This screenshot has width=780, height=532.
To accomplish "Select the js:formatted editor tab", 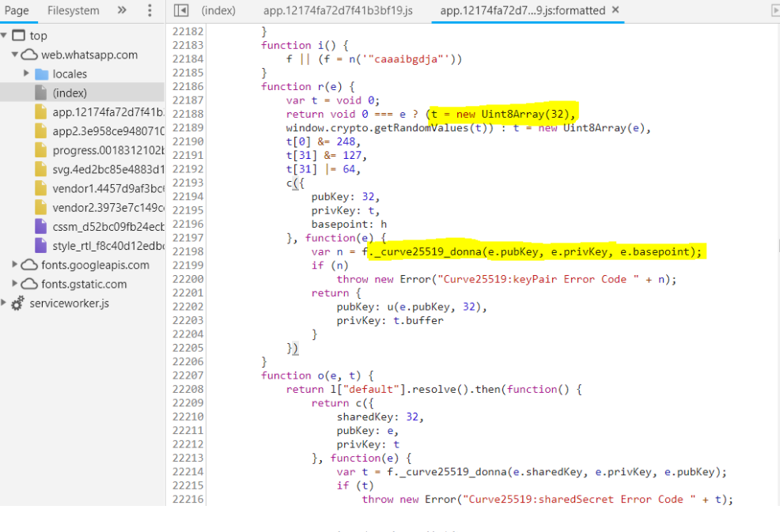I will pyautogui.click(x=522, y=10).
